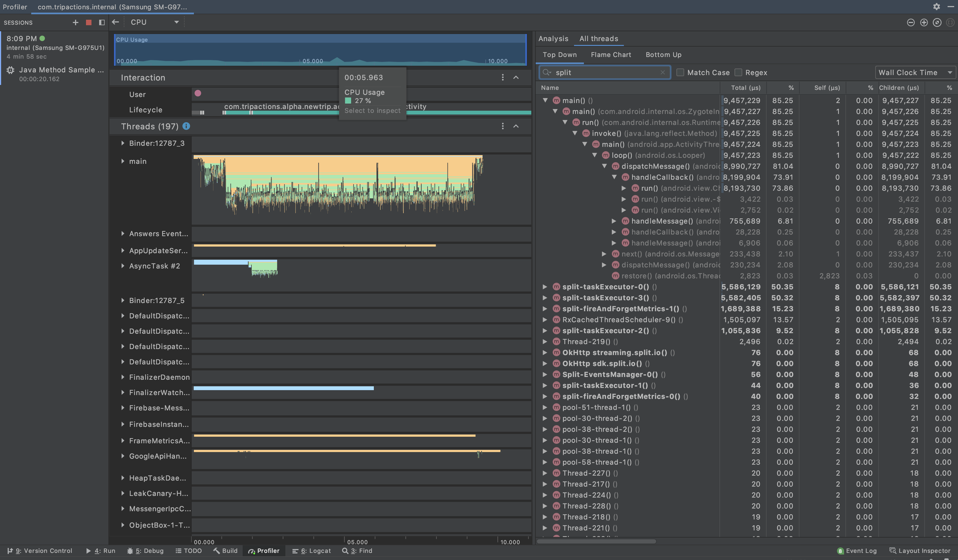Screen dimensions: 958x560
Task: Switch to the Flame Chart tab
Action: click(610, 54)
